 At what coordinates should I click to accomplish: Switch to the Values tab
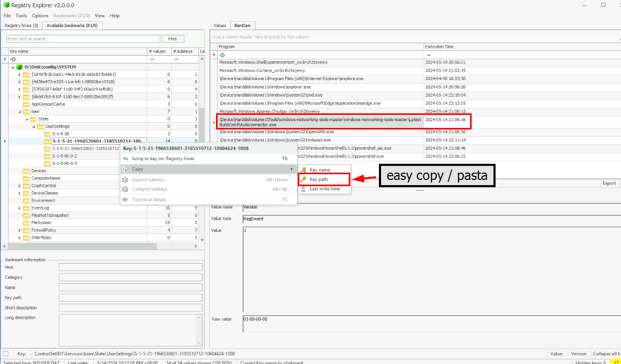[220, 25]
